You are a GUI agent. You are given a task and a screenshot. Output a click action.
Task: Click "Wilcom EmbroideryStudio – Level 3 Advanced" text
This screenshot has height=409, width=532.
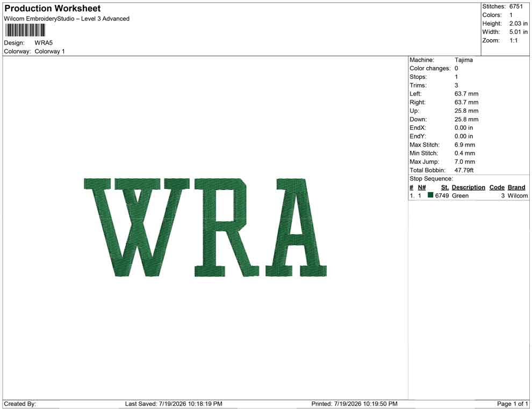(x=67, y=19)
